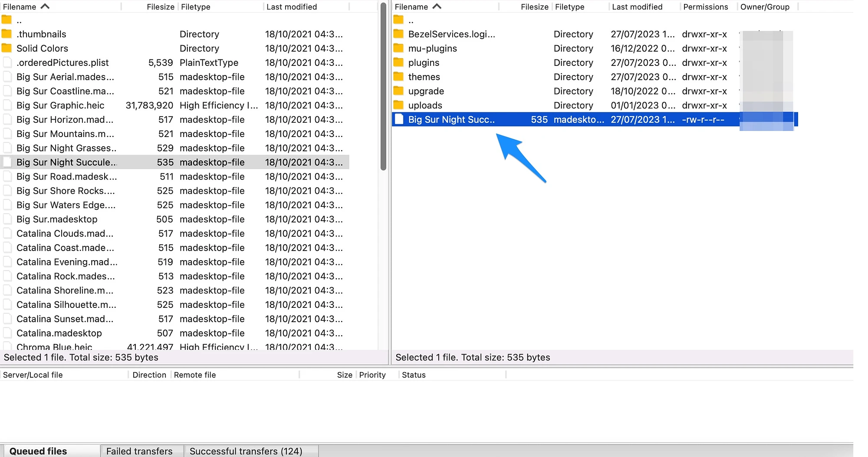This screenshot has height=457, width=868.
Task: Click the plugins folder icon
Action: tap(398, 62)
